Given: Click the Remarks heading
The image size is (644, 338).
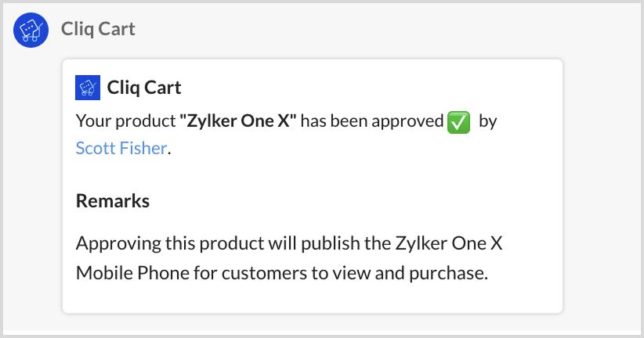Looking at the screenshot, I should click(113, 201).
